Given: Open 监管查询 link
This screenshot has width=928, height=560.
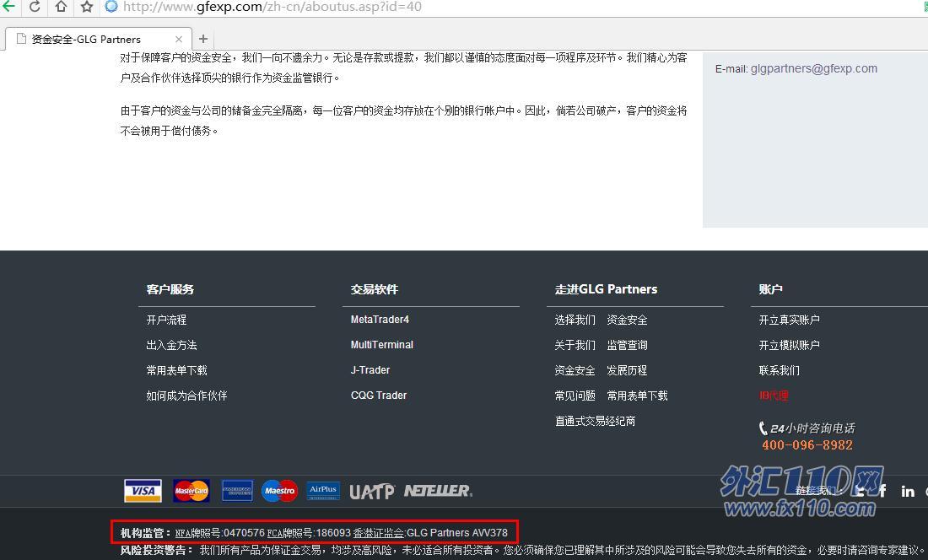Looking at the screenshot, I should (x=628, y=345).
